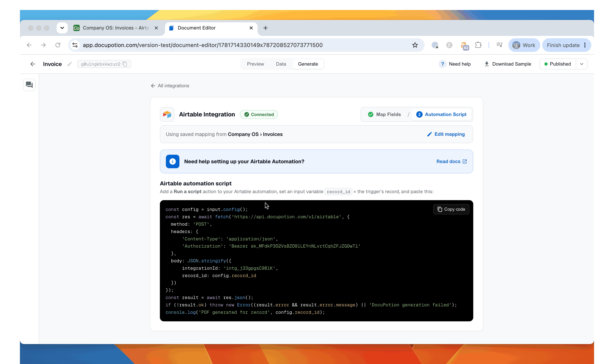614x364 pixels.
Task: Click the Published button
Action: 558,64
